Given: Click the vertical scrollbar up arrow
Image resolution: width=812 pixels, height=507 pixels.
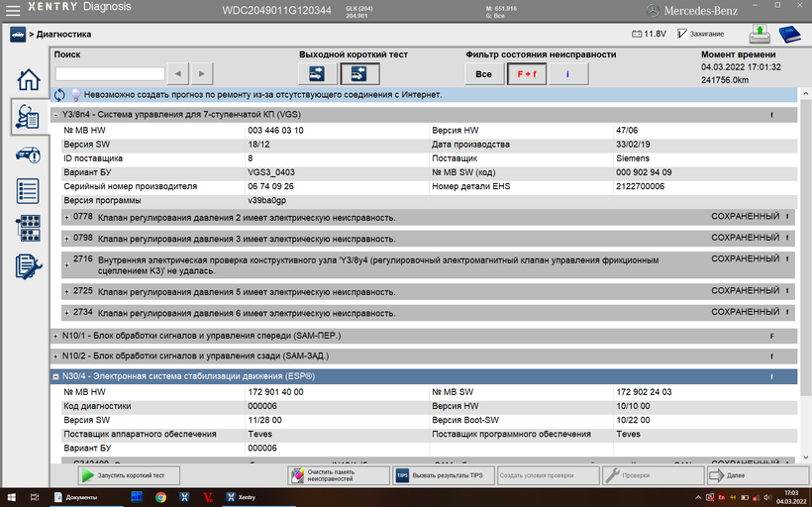Looking at the screenshot, I should point(805,94).
